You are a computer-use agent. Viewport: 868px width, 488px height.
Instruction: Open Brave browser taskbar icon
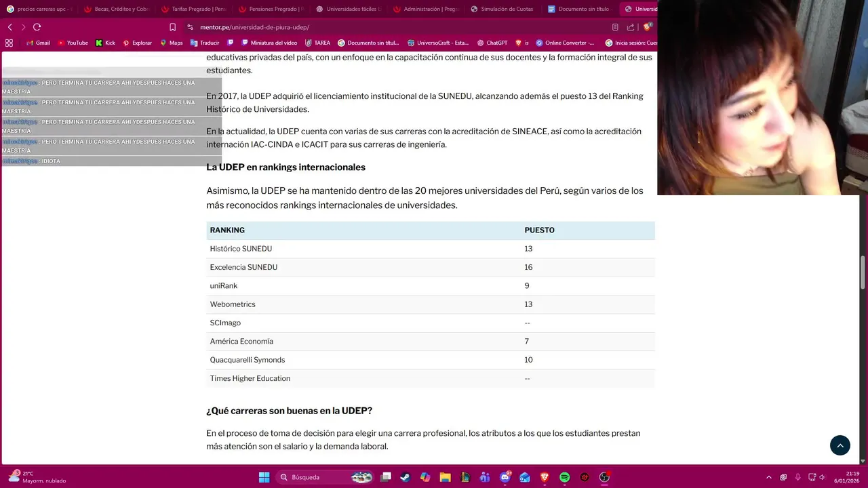pos(545,477)
